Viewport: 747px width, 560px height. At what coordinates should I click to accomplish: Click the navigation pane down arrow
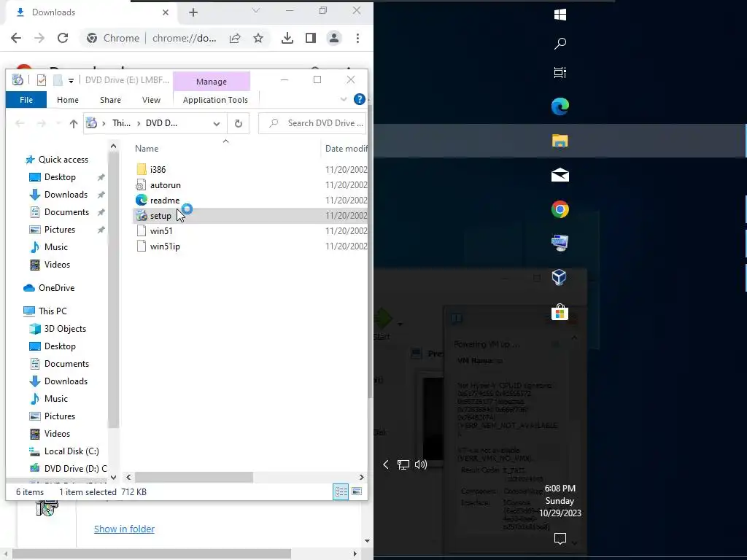click(113, 477)
